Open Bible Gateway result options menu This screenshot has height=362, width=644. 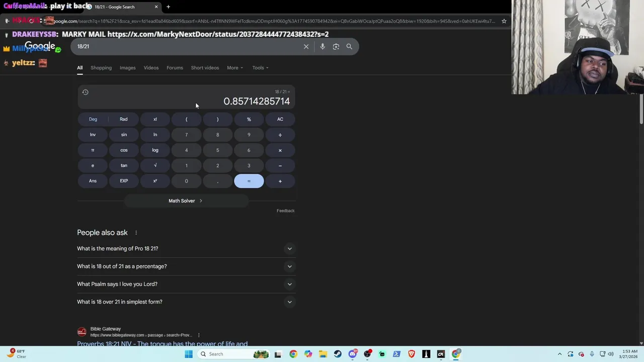tap(199, 335)
